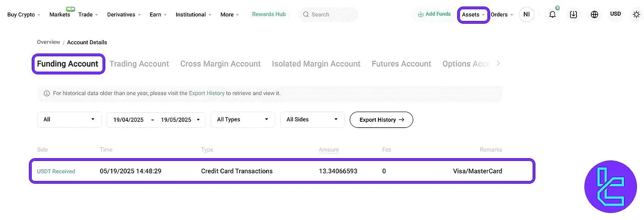Open the All Types dropdown
644x220 pixels.
[x=243, y=120]
